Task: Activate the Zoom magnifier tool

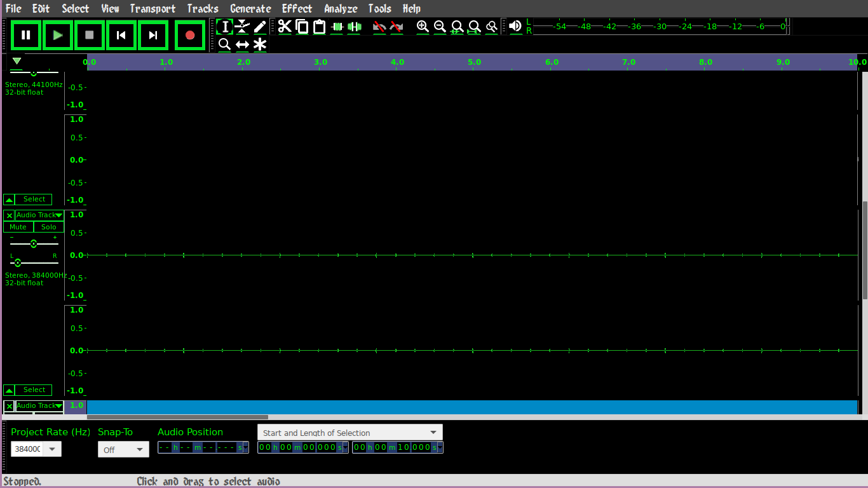Action: [x=224, y=44]
